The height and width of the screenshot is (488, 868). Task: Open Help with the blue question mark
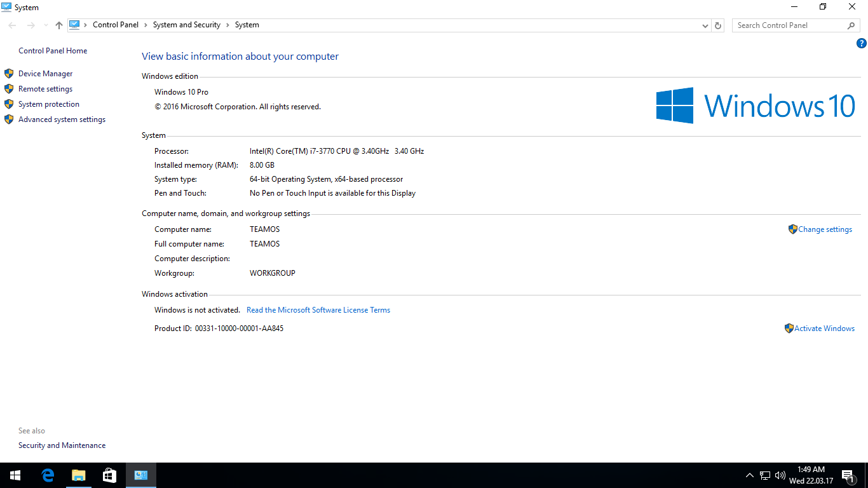(x=862, y=43)
